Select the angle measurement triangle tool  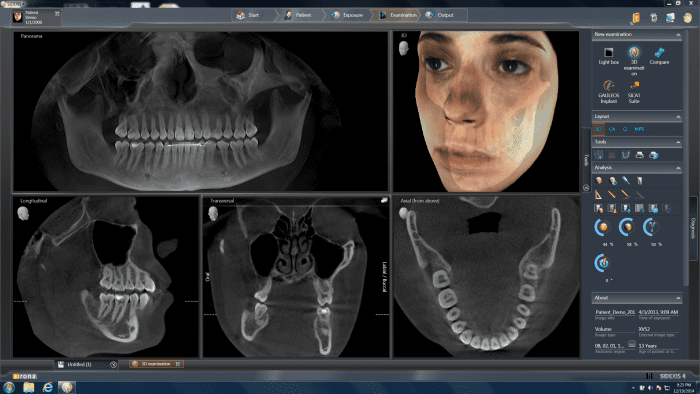599,195
